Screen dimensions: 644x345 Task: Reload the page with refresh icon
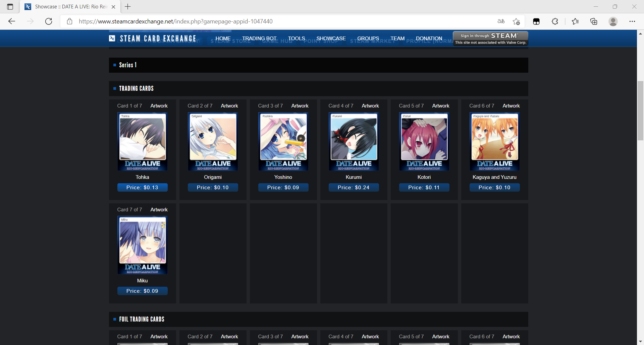pos(49,21)
